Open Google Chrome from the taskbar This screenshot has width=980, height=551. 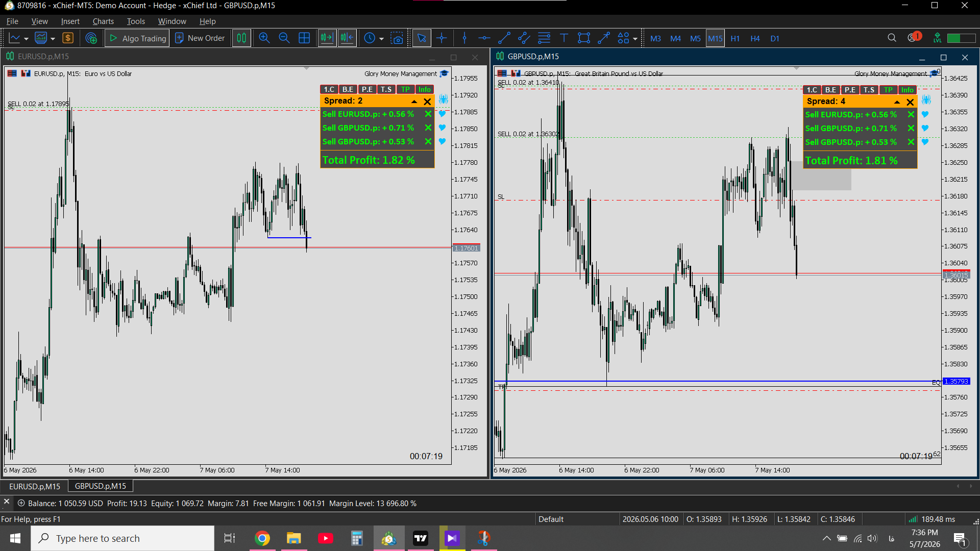pos(262,538)
